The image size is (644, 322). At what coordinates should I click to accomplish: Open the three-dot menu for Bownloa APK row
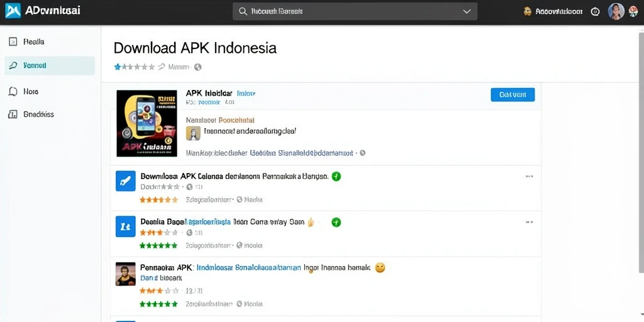530,177
